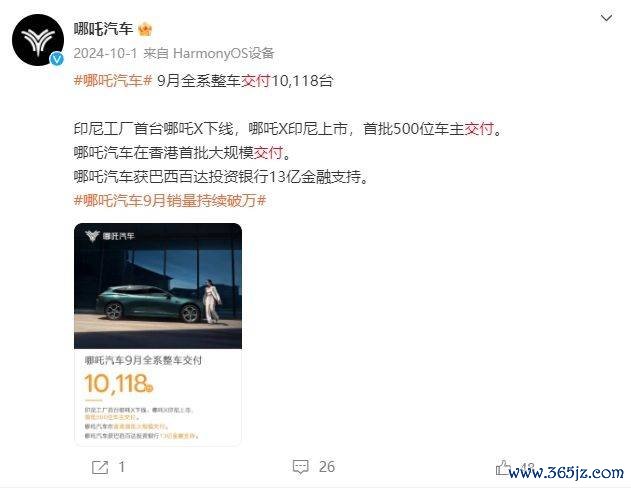
Task: Open the #哪吒汽车9月销量持续破万# hashtag
Action: pos(170,200)
